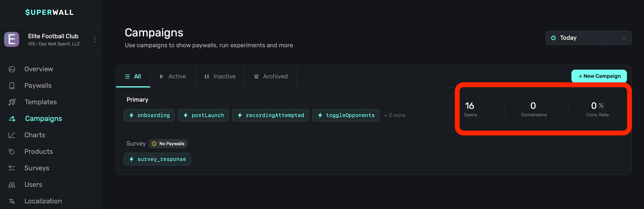Switch to the Active campaigns tab
This screenshot has width=644, height=209.
pos(173,77)
